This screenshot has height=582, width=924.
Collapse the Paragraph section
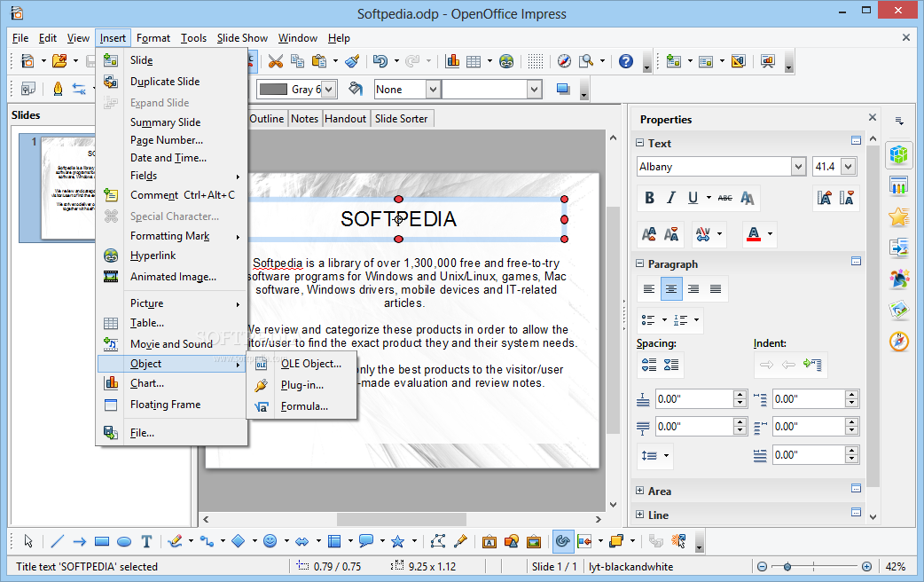(640, 263)
